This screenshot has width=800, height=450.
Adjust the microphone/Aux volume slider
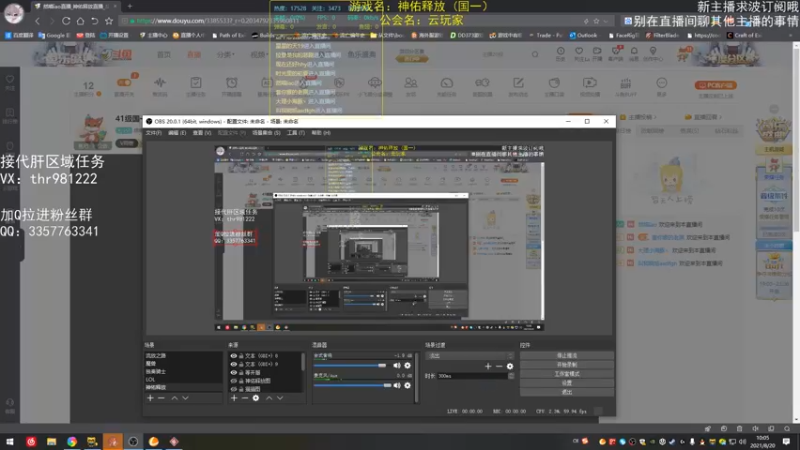353,385
